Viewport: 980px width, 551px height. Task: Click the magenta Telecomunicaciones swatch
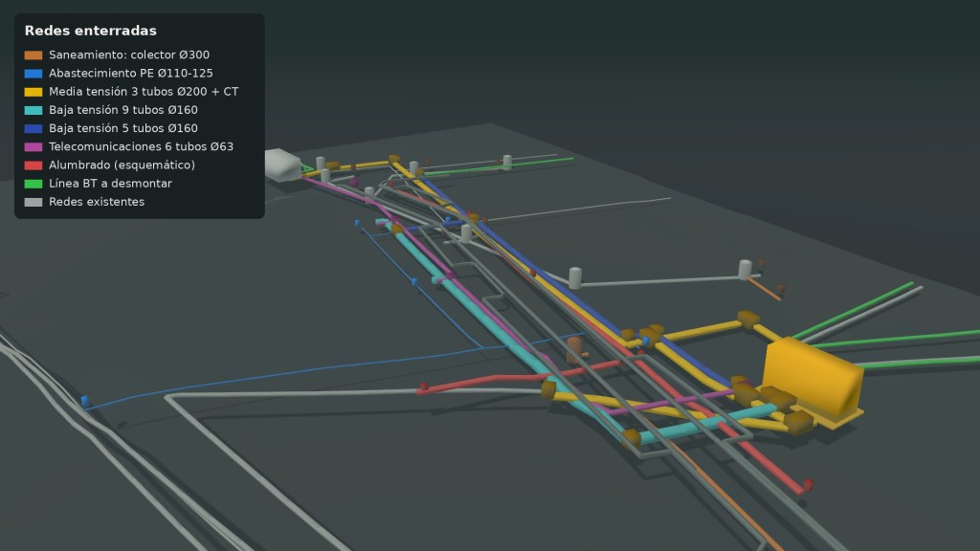pyautogui.click(x=33, y=146)
